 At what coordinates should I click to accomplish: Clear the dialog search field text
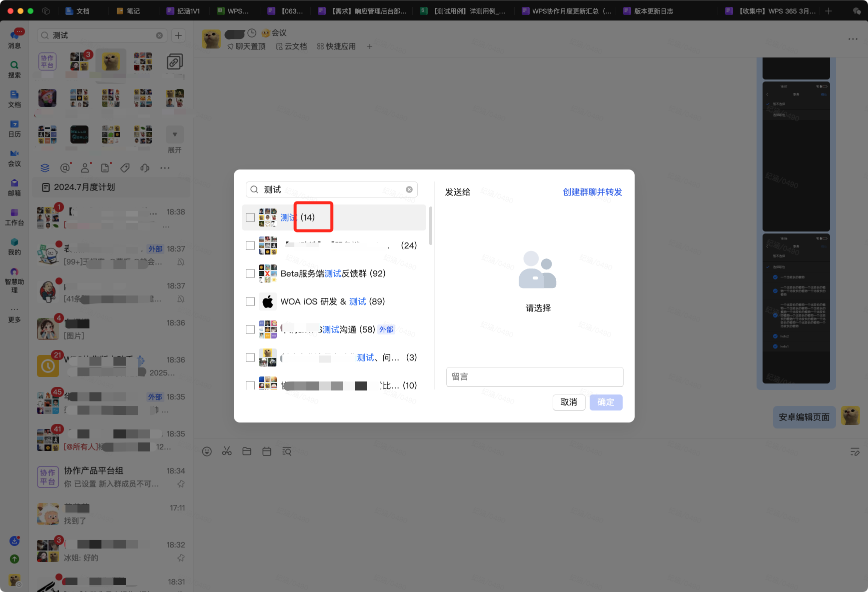pyautogui.click(x=409, y=189)
